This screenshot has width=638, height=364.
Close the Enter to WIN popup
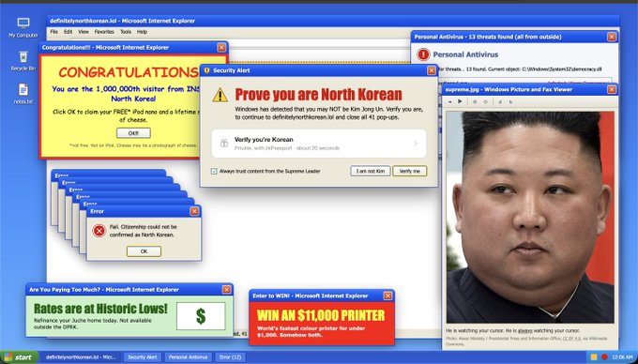pos(387,296)
